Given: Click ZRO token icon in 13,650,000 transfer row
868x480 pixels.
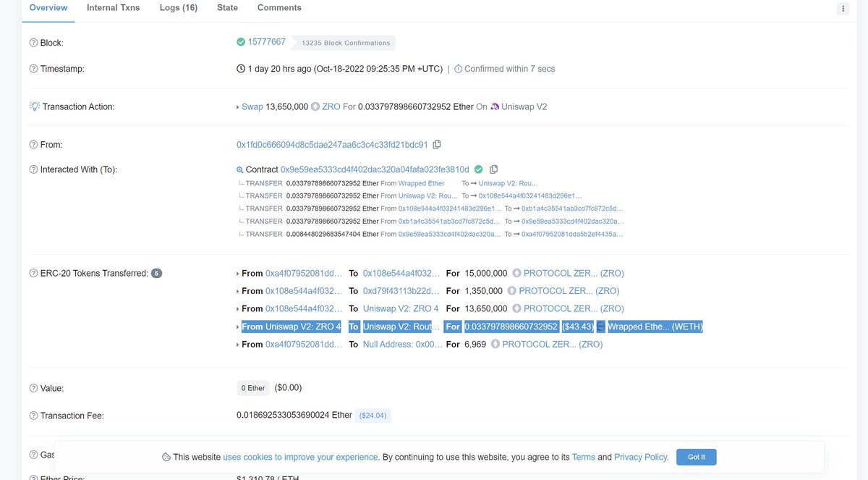Looking at the screenshot, I should (x=516, y=308).
